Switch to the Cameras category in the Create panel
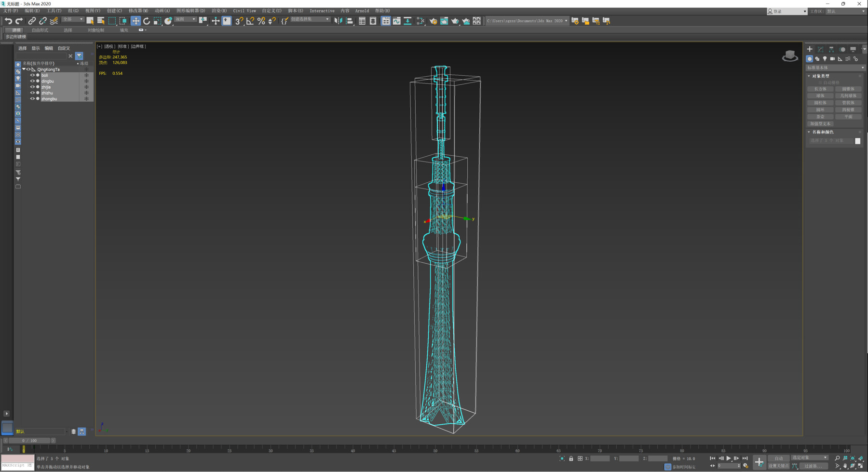Image resolution: width=868 pixels, height=472 pixels. (832, 59)
